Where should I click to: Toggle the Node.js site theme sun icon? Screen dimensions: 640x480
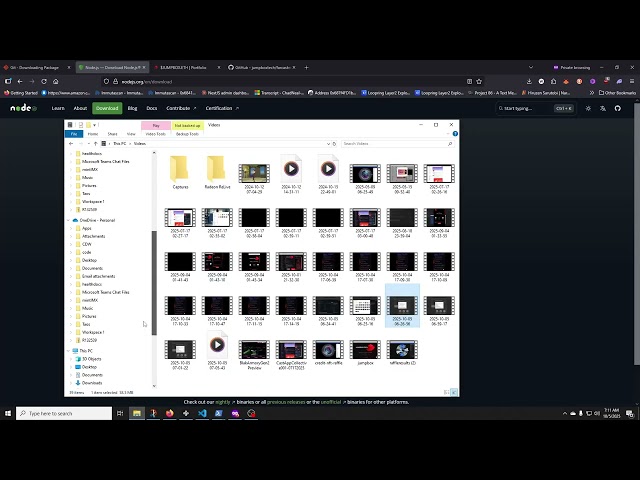(588, 108)
